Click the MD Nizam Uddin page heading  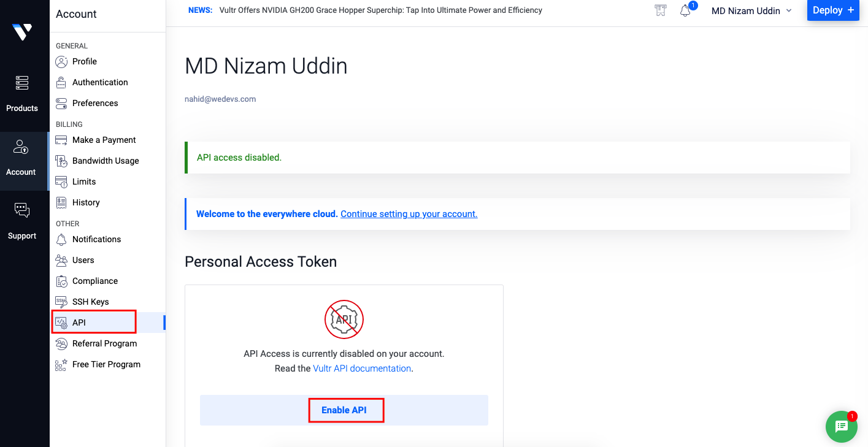[266, 66]
